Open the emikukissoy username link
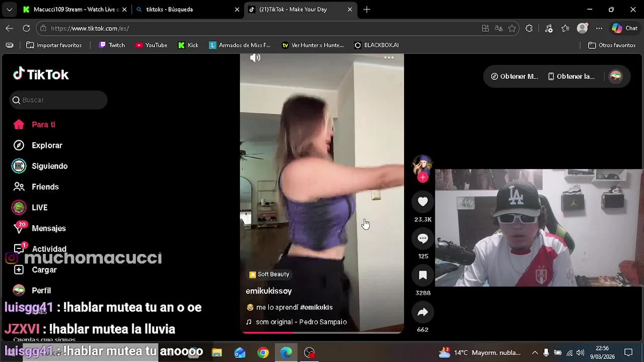 [269, 291]
